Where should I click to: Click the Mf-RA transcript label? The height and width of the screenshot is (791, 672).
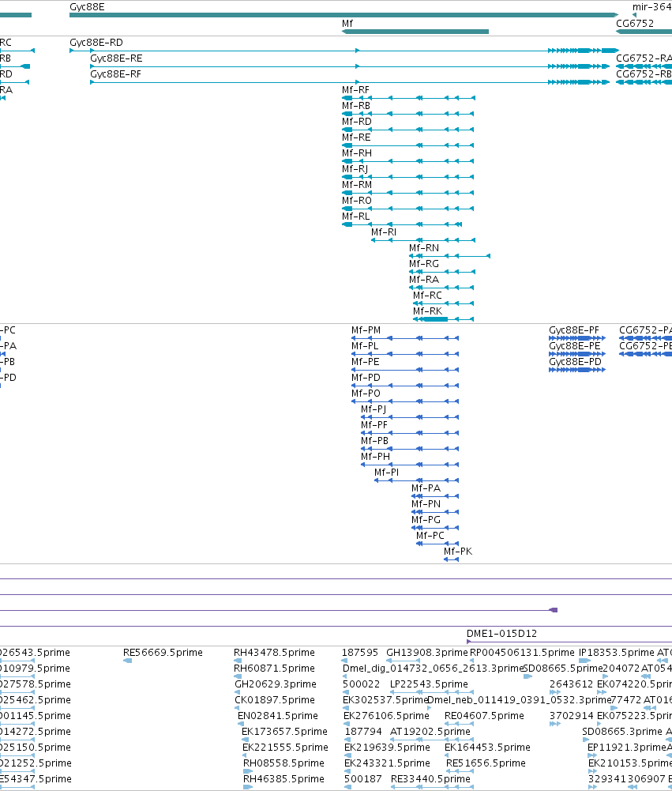[x=424, y=280]
